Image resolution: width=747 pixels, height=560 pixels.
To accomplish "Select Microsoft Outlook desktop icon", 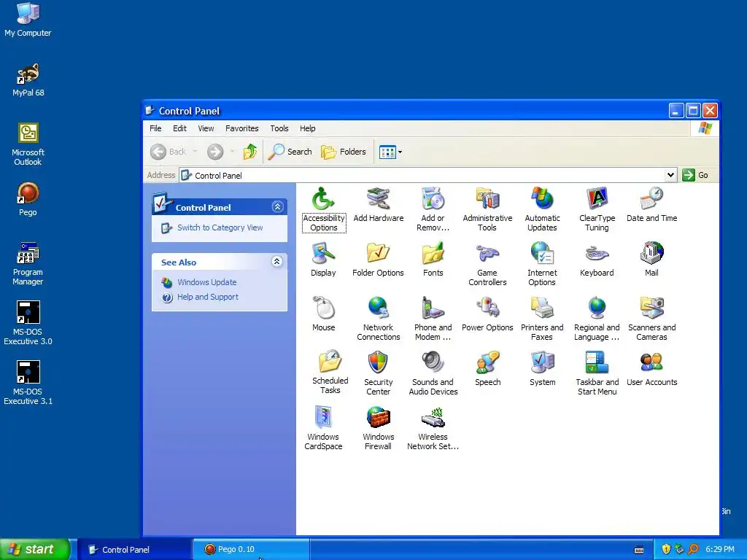I will click(28, 144).
